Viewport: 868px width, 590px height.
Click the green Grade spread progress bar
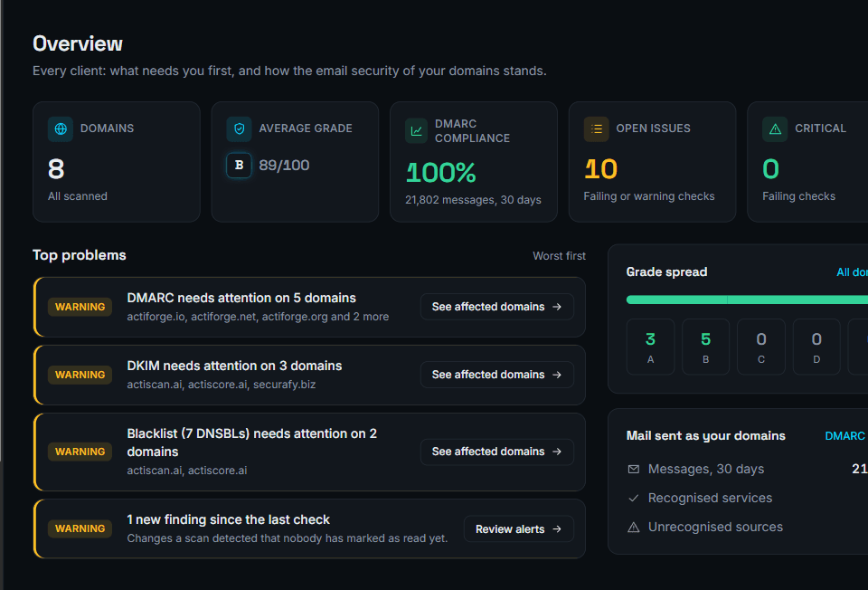coord(747,300)
